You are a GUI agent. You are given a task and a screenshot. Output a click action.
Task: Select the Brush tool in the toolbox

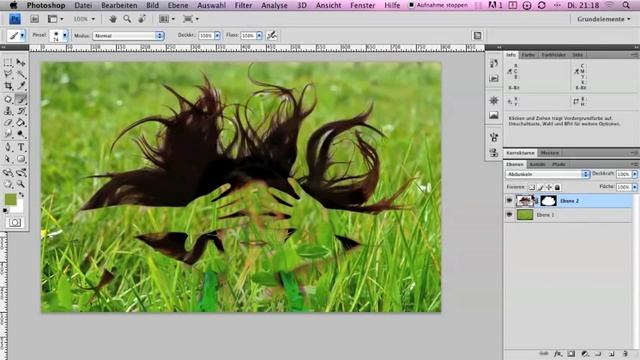click(21, 99)
